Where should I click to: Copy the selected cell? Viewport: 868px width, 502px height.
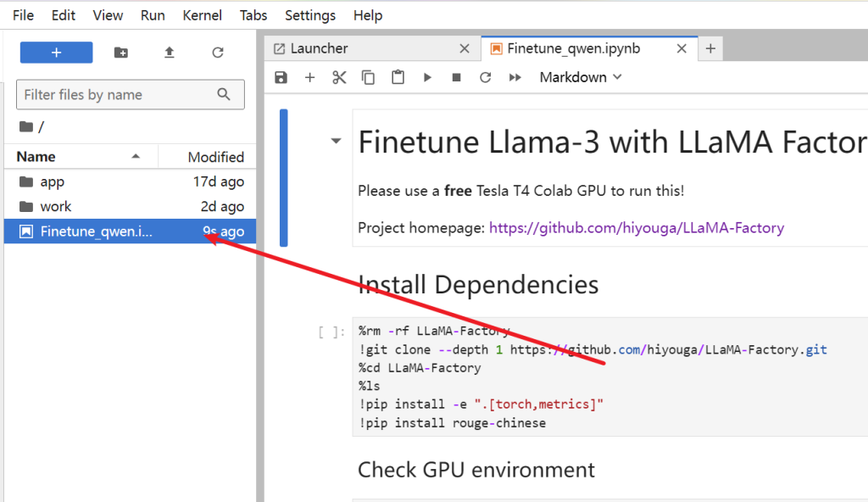368,77
